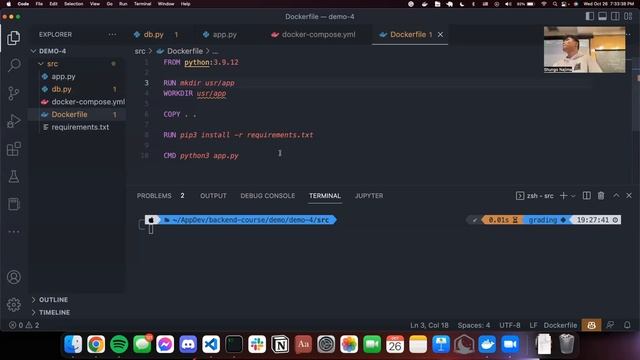The height and width of the screenshot is (360, 640).
Task: Launch Google Chrome from the Dock
Action: [96, 345]
